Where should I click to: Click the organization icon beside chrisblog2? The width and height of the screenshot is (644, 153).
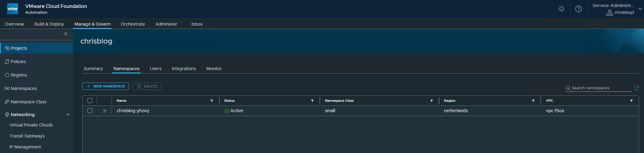coord(609,13)
